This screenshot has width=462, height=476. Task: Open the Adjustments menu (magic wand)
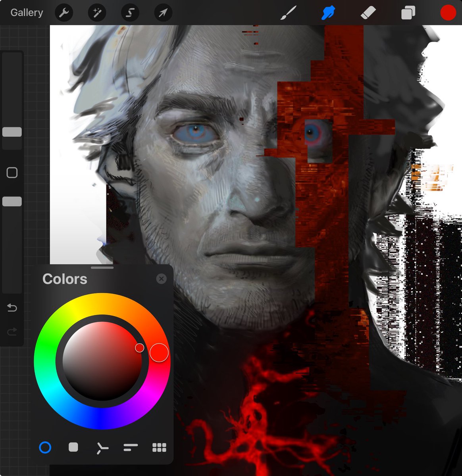(96, 12)
